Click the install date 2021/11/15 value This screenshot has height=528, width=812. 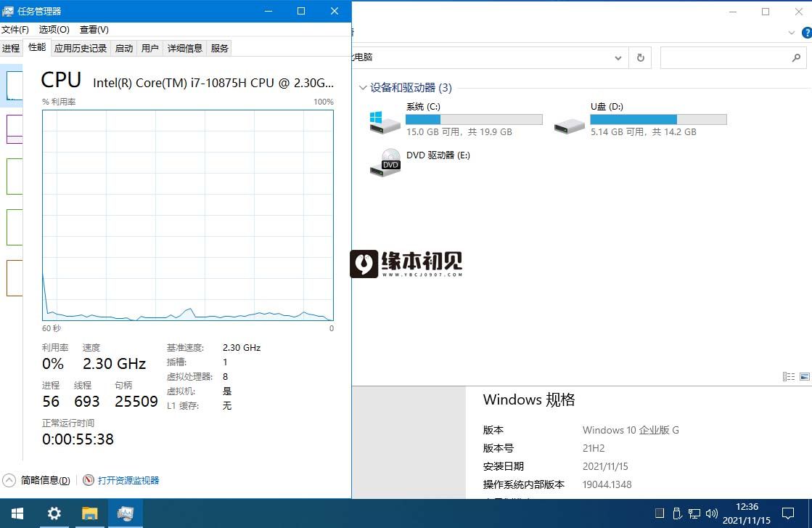pos(605,466)
